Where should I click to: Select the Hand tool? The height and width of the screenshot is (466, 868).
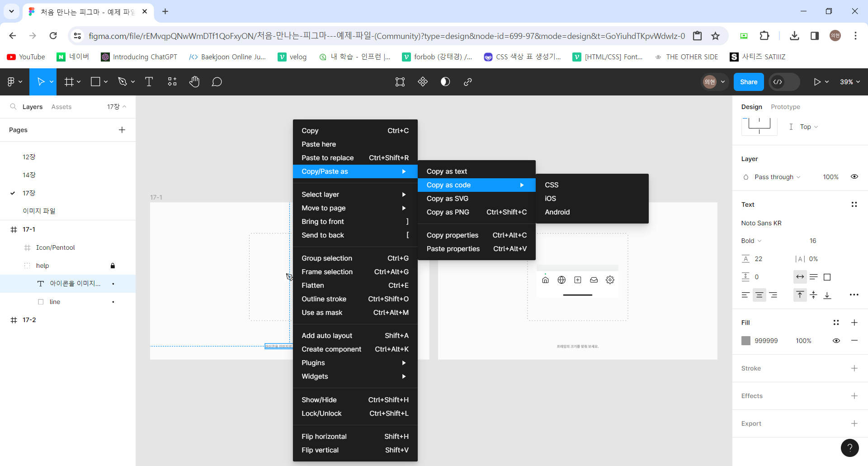[194, 82]
